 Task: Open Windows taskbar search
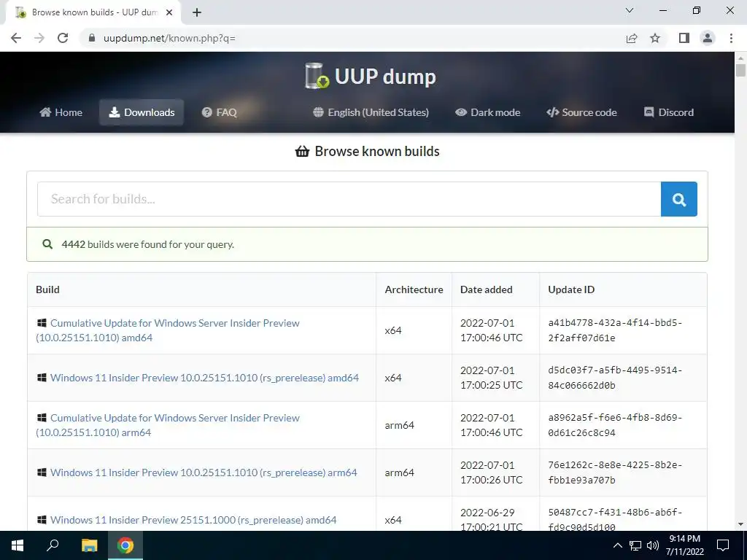click(x=53, y=545)
